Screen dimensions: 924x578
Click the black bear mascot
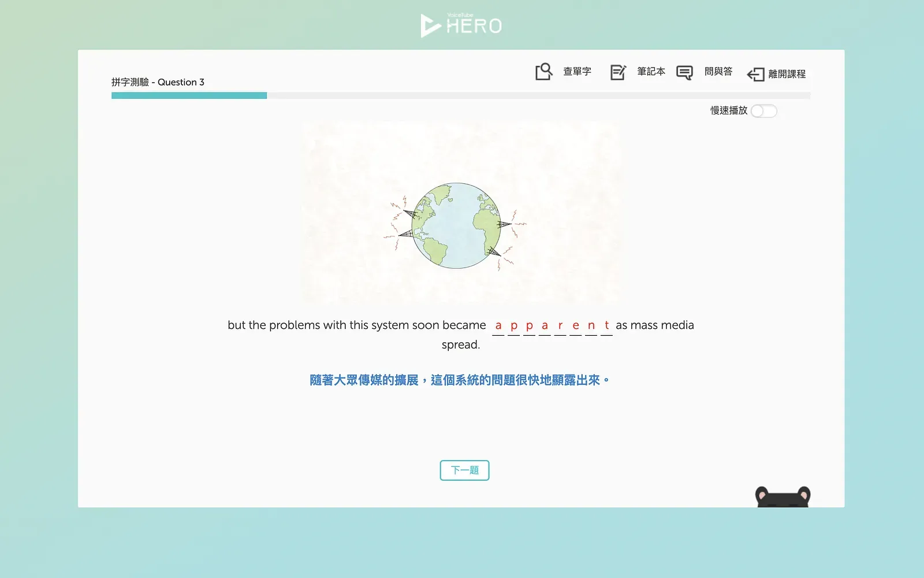coord(783,497)
